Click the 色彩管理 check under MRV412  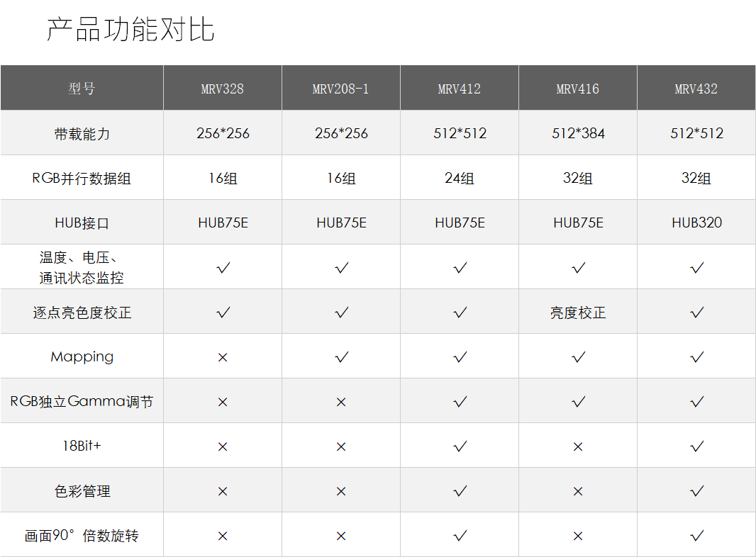(460, 491)
